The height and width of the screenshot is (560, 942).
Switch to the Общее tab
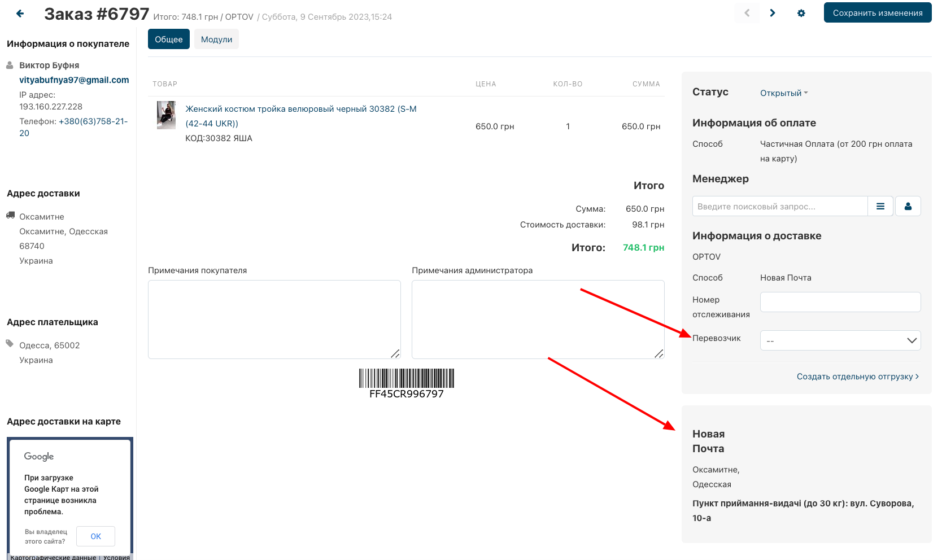(x=169, y=40)
